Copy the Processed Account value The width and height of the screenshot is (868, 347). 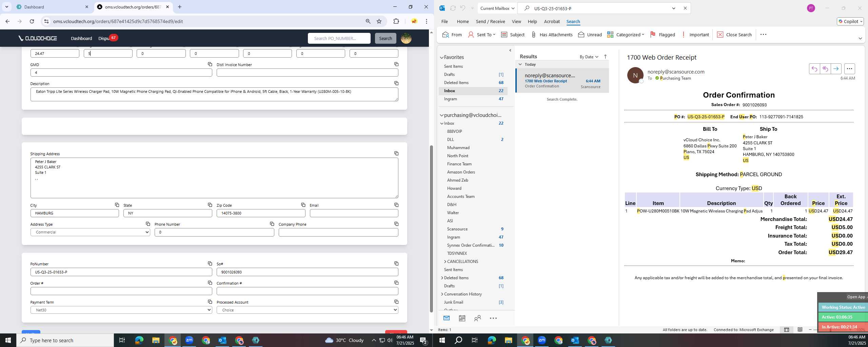pos(396,302)
